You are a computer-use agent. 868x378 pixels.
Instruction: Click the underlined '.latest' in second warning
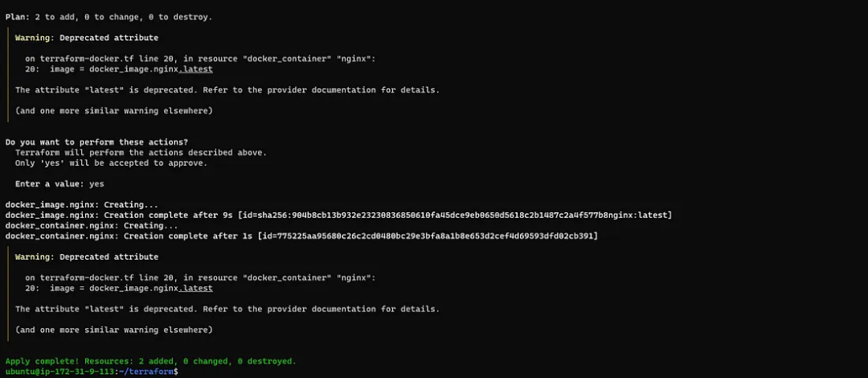[195, 289]
